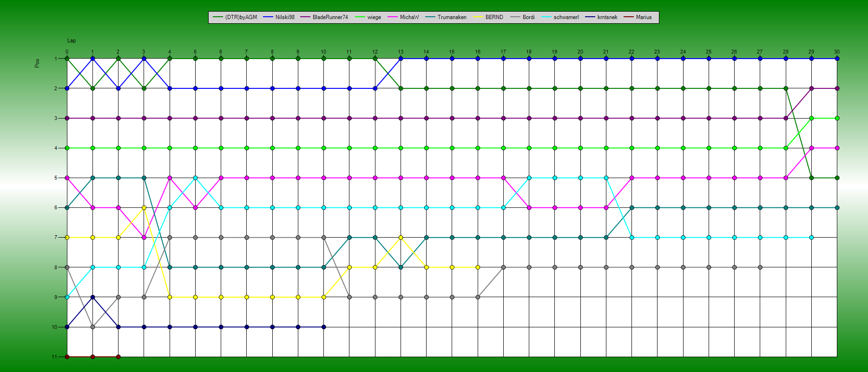This screenshot has width=868, height=372.
Task: Select Bordi's gray marker at lap 1, position 10
Action: pyautogui.click(x=93, y=327)
